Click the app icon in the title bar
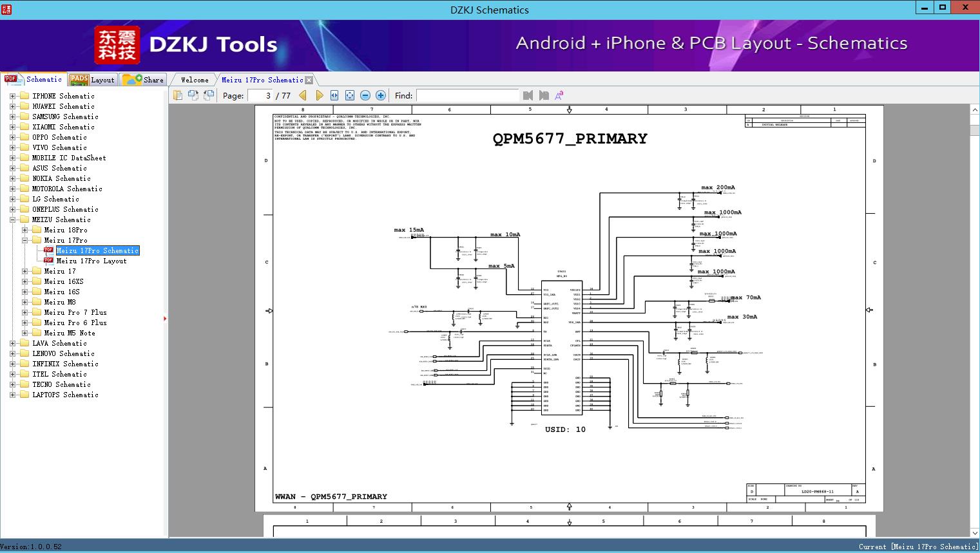 point(6,10)
